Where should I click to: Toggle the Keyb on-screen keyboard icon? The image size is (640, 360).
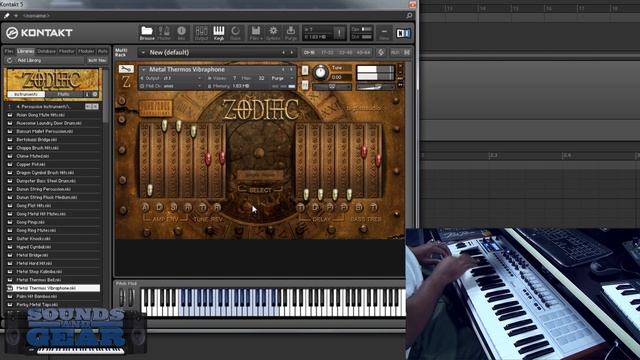click(219, 33)
